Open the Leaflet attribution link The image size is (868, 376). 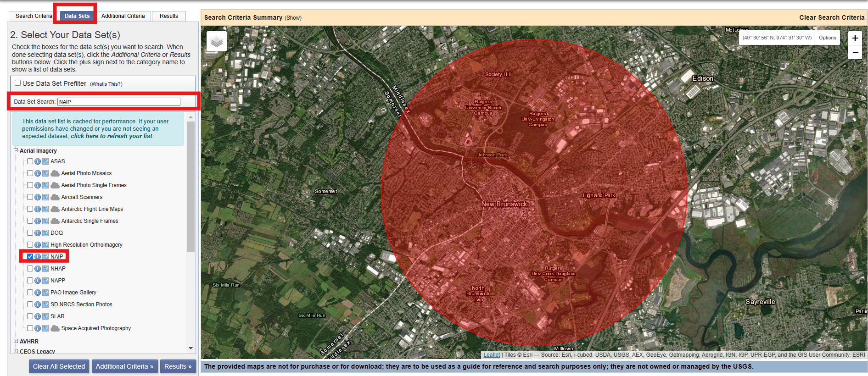point(492,355)
